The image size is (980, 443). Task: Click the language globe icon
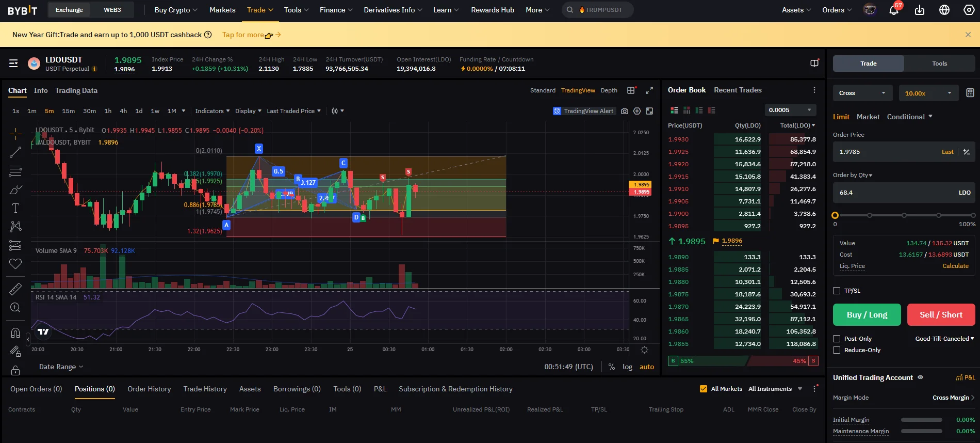(x=944, y=10)
